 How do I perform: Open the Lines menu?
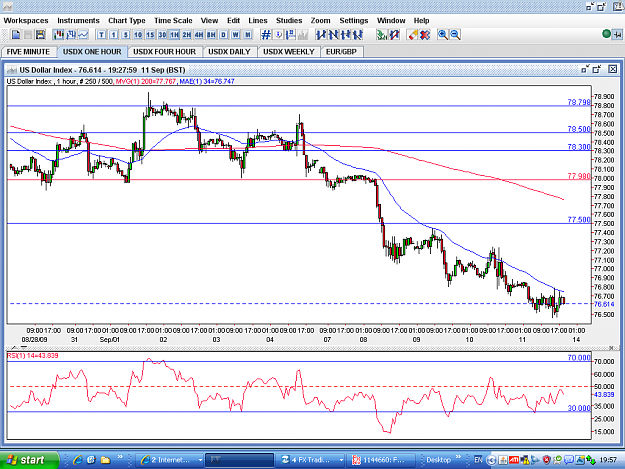click(257, 21)
